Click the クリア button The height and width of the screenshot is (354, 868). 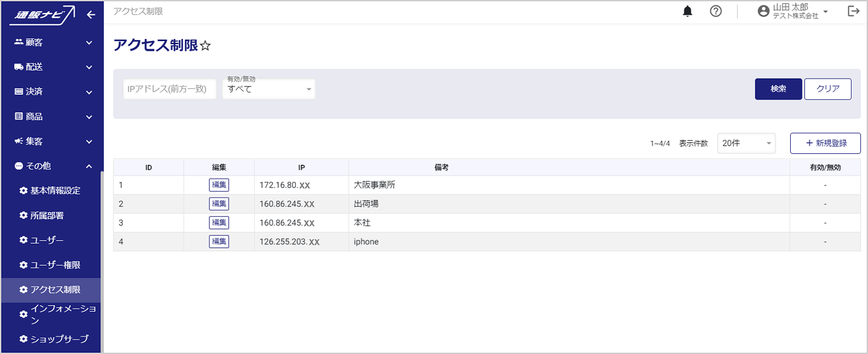[x=828, y=90]
